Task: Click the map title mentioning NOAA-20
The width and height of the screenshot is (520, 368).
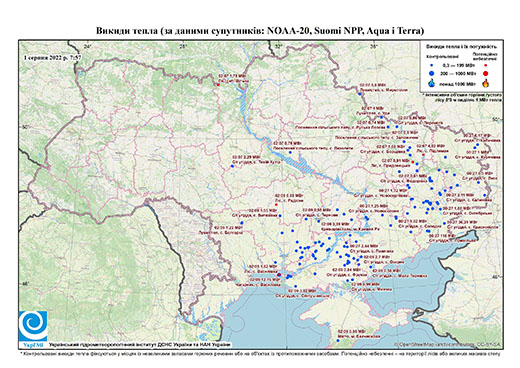Action: (x=260, y=31)
